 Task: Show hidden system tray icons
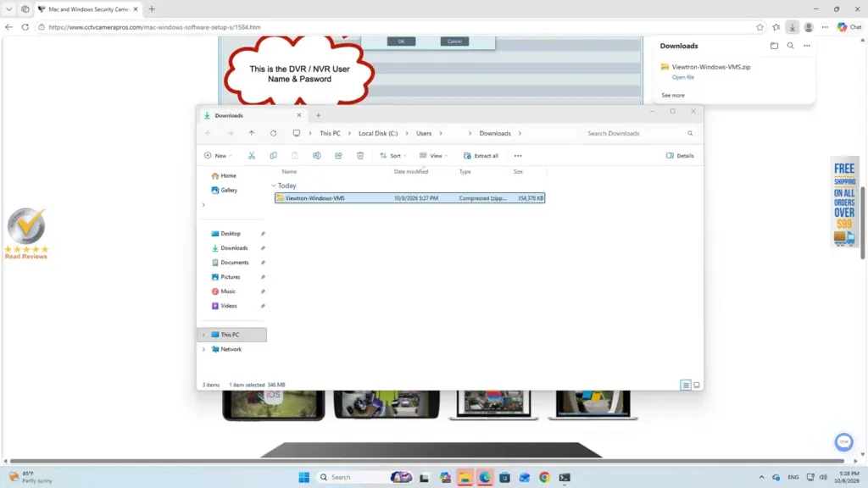762,477
